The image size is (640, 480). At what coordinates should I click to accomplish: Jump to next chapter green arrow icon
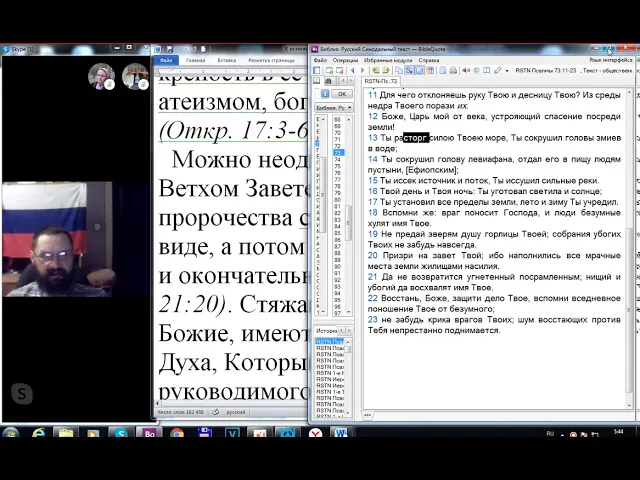click(386, 71)
